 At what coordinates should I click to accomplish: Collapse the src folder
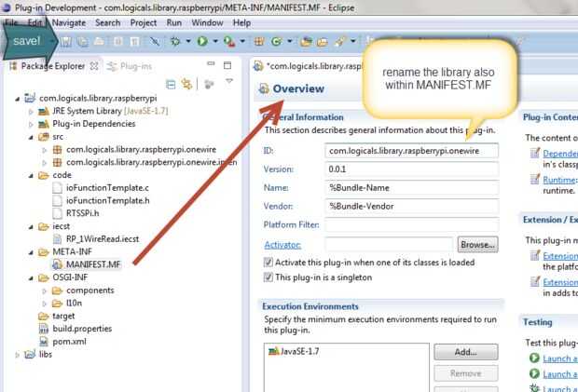point(31,137)
